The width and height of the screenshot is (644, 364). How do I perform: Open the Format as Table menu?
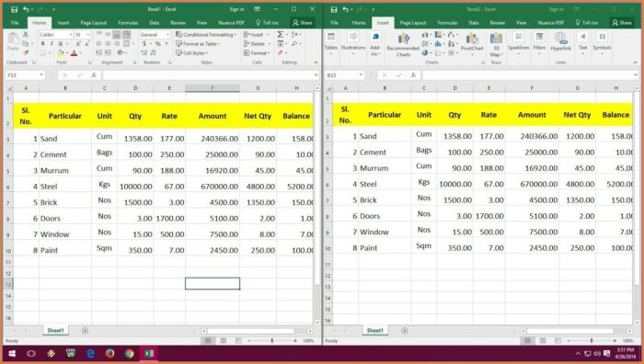point(198,43)
